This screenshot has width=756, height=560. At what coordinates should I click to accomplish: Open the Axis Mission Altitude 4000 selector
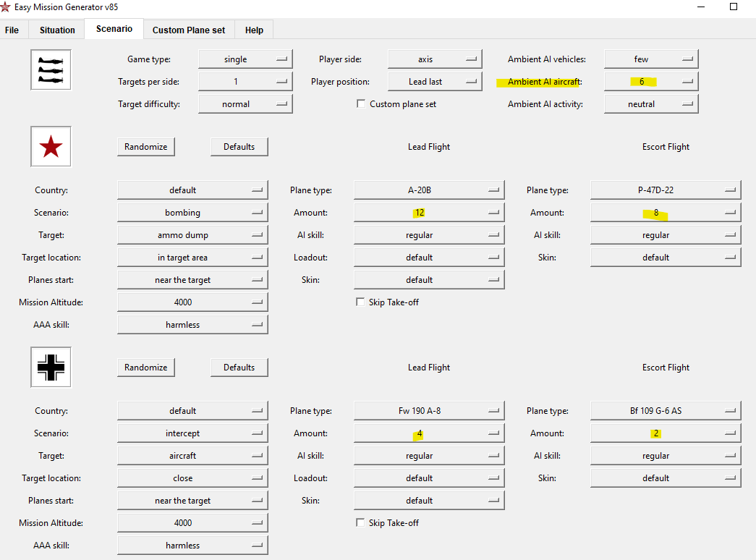coord(192,523)
